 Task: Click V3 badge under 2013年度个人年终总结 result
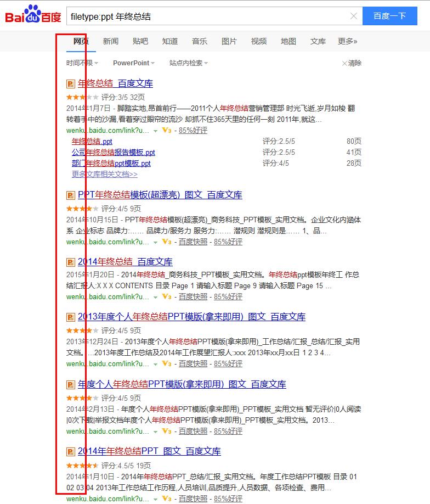(x=167, y=363)
